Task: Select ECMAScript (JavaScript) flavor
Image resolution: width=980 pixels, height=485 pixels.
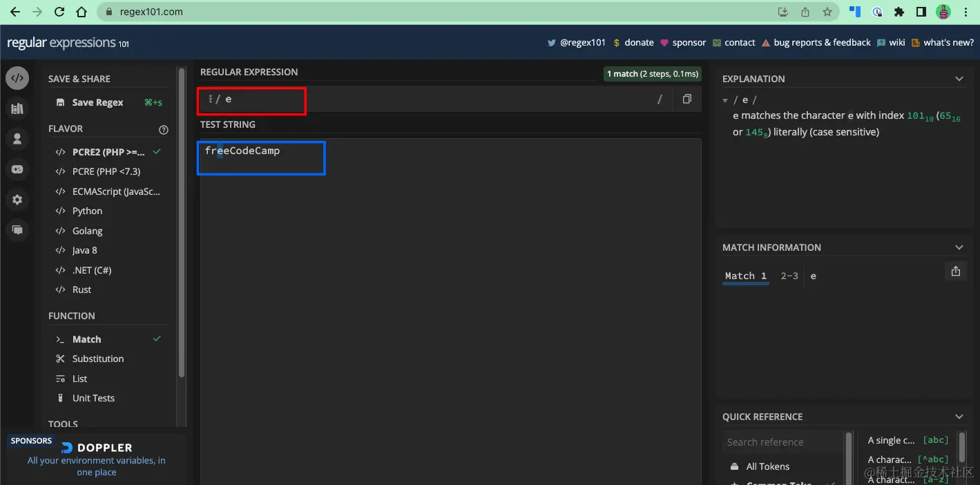Action: click(x=108, y=191)
